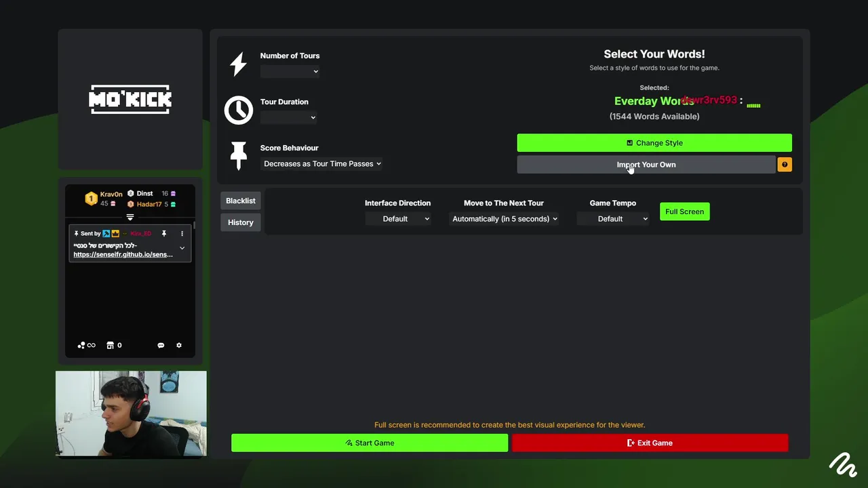Image resolution: width=868 pixels, height=488 pixels.
Task: Open the Tour Duration dropdown
Action: tap(289, 117)
